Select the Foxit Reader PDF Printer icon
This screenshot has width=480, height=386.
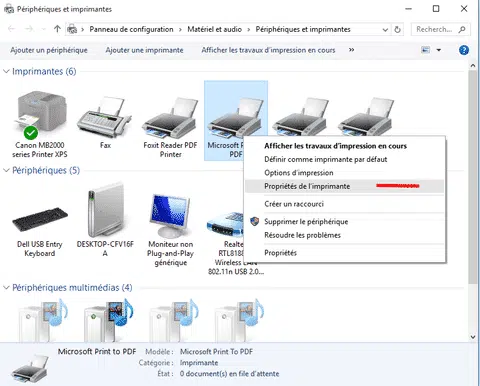170,117
